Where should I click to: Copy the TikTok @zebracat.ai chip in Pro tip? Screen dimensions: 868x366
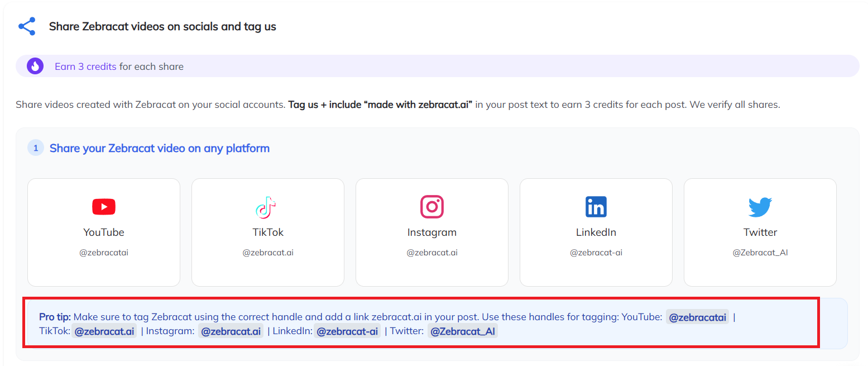coord(104,331)
